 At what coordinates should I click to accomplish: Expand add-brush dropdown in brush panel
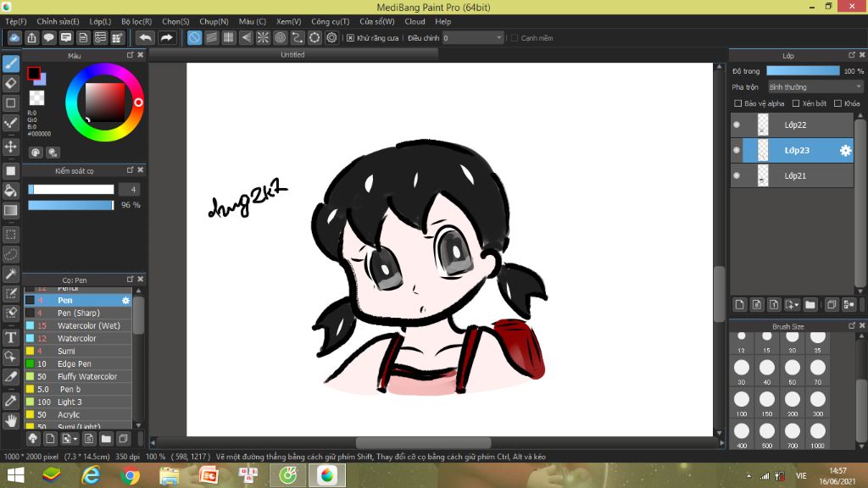[x=75, y=440]
